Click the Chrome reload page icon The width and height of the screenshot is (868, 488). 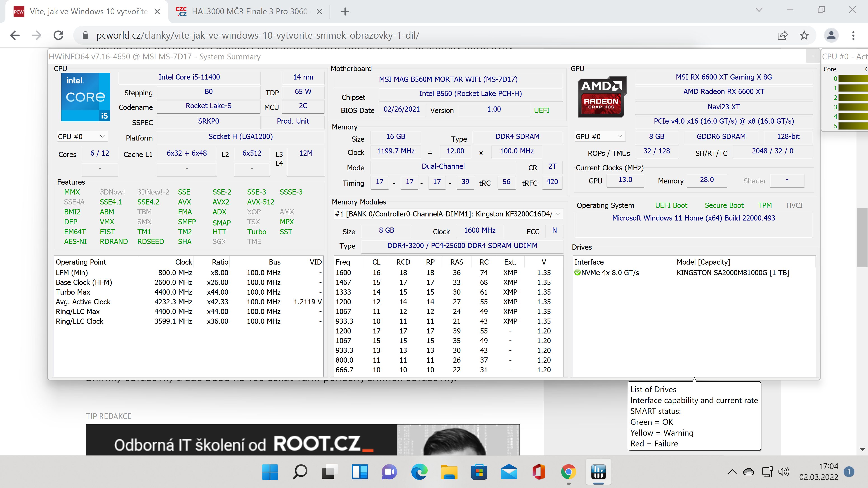[x=58, y=35]
